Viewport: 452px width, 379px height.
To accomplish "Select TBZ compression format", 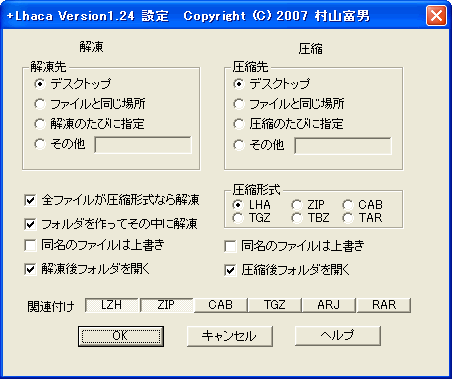I will [x=297, y=218].
